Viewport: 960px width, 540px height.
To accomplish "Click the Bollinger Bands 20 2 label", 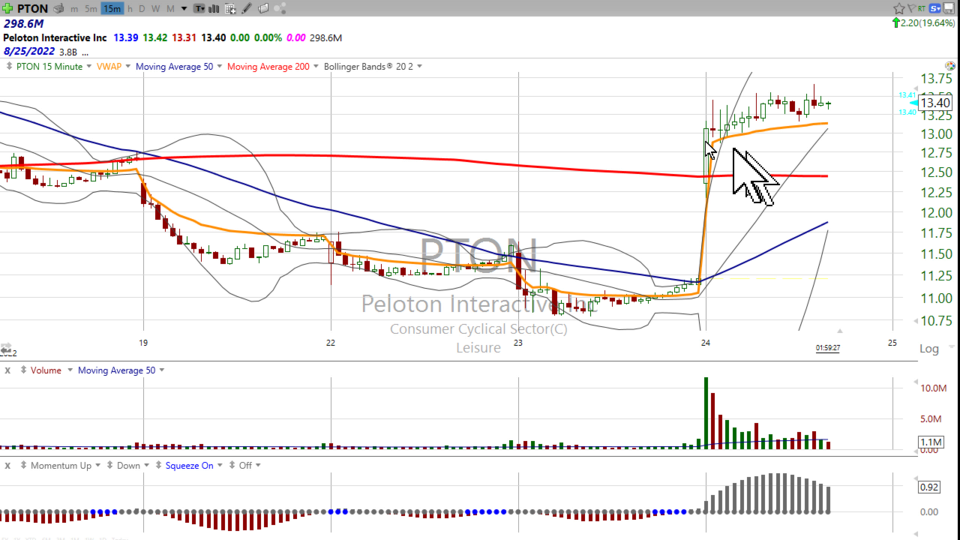I will tap(369, 66).
